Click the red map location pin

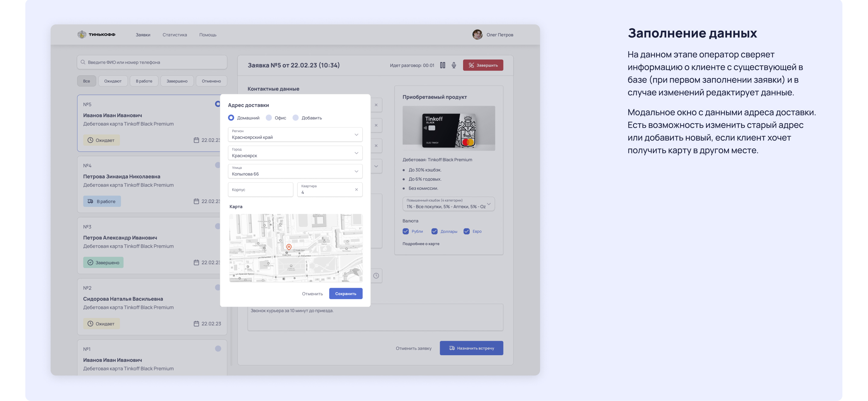click(289, 247)
